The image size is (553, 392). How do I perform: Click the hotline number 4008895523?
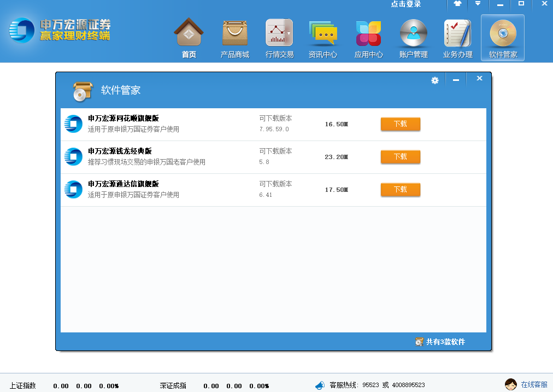tap(408, 385)
